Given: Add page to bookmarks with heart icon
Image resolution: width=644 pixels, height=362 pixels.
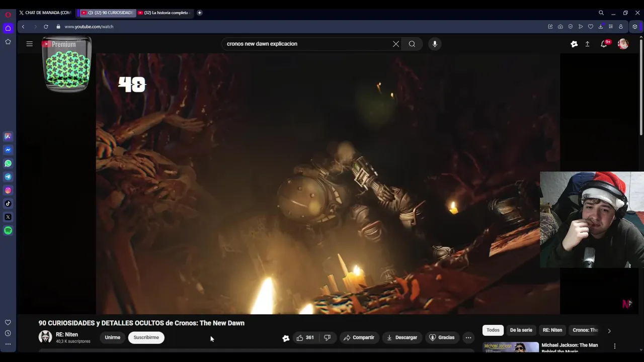Looking at the screenshot, I should click(x=591, y=27).
